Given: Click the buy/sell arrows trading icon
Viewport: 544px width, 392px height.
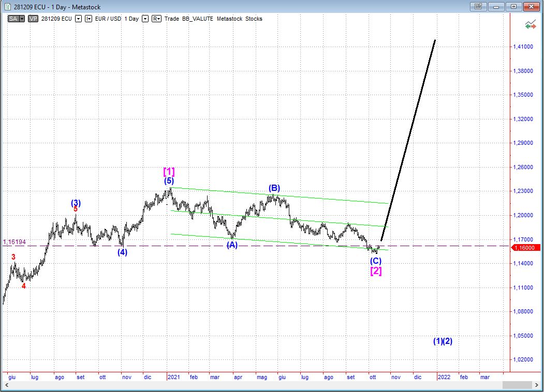Looking at the screenshot, I should [530, 25].
